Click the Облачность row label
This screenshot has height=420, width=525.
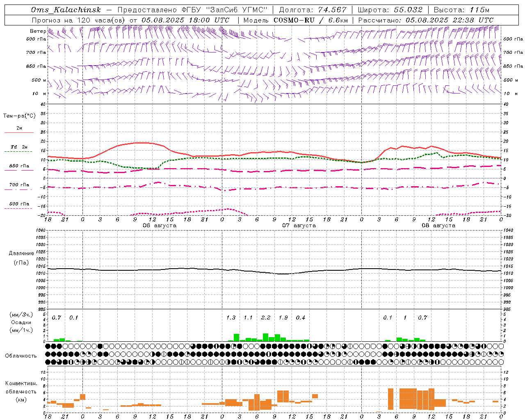pyautogui.click(x=21, y=356)
